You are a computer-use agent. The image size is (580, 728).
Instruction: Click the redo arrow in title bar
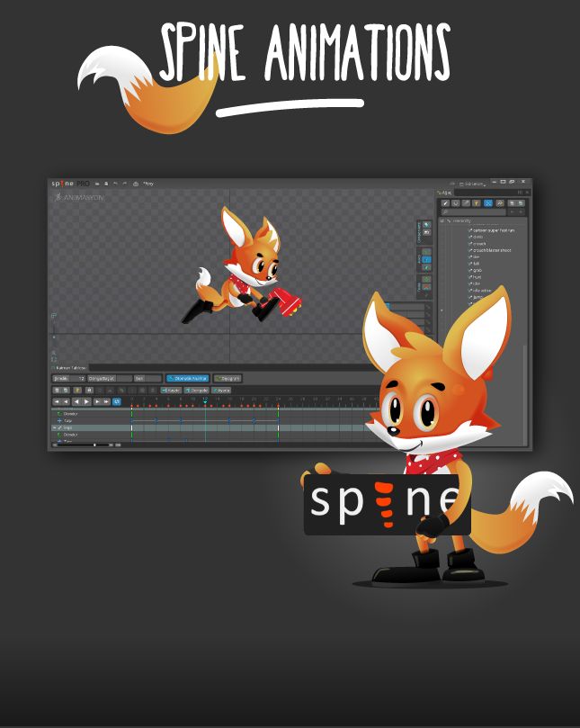(x=124, y=184)
